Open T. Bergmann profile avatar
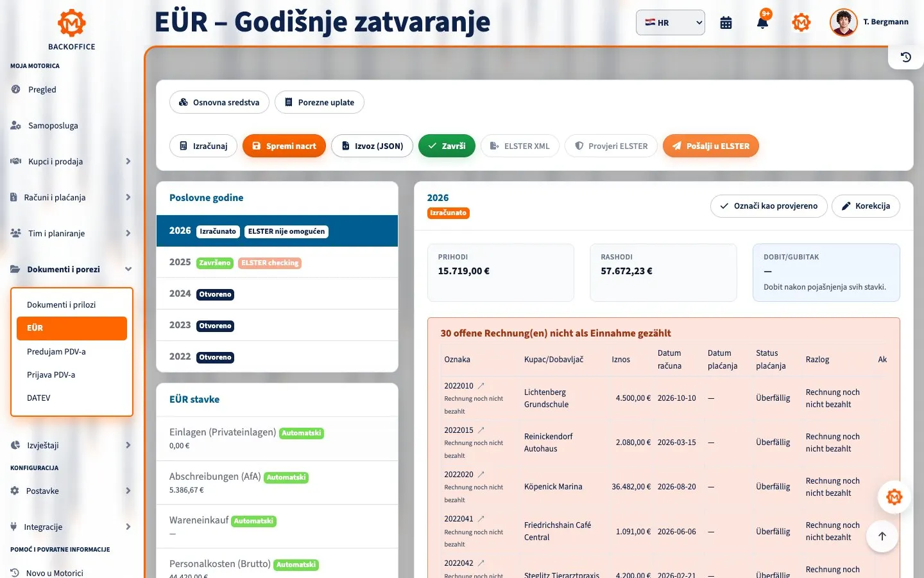This screenshot has width=924, height=578. (x=843, y=22)
